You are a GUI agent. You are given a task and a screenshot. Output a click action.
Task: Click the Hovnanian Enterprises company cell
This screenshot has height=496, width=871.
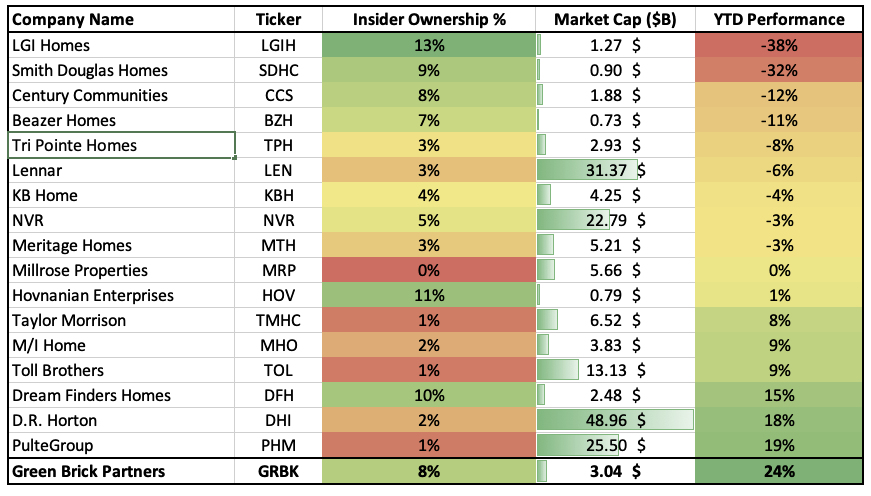coord(120,295)
